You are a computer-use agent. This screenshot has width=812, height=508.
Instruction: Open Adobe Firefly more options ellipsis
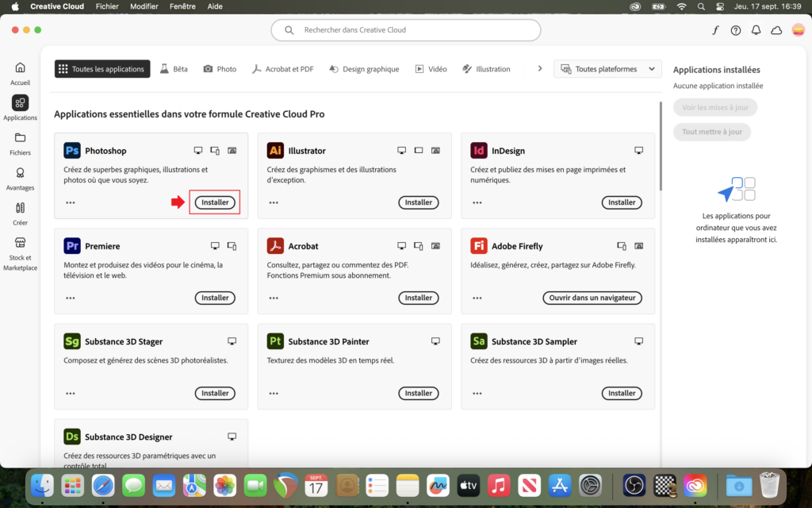pyautogui.click(x=477, y=298)
